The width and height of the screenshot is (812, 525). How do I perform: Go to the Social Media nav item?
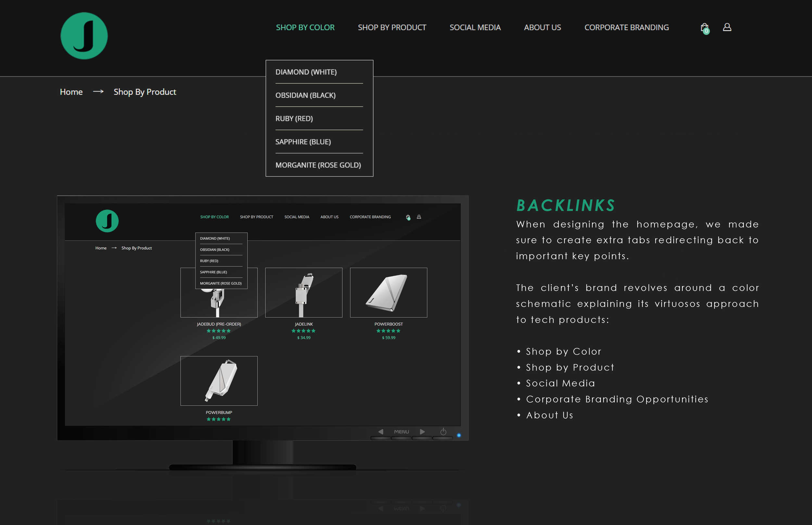click(x=475, y=27)
